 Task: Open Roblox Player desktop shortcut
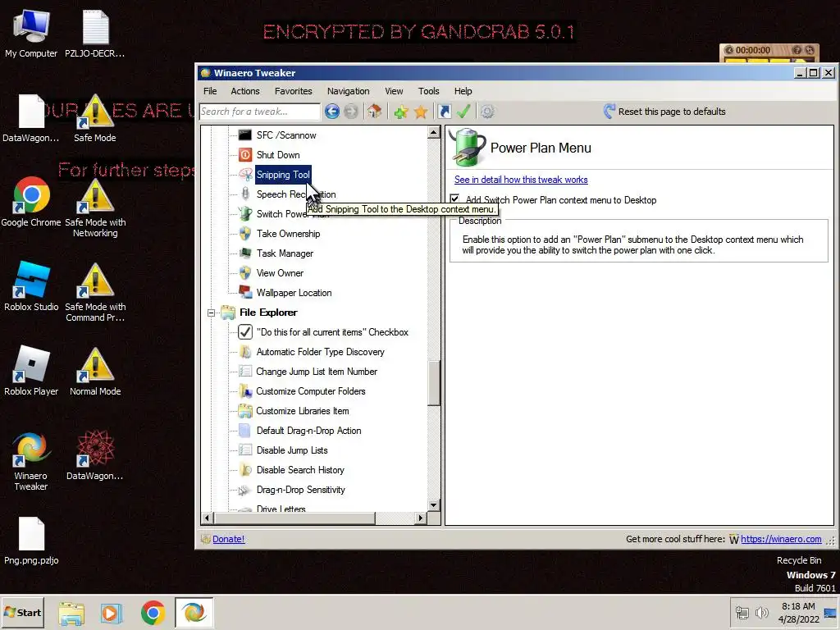pos(31,371)
